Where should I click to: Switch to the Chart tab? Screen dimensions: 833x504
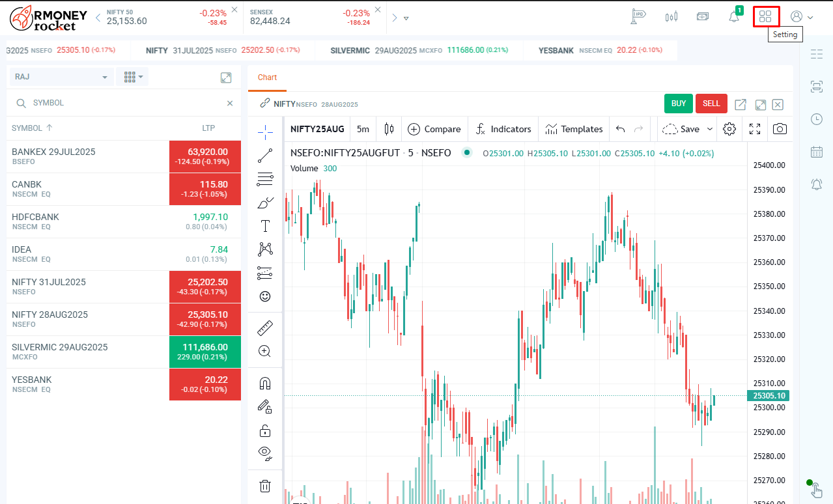(x=267, y=77)
